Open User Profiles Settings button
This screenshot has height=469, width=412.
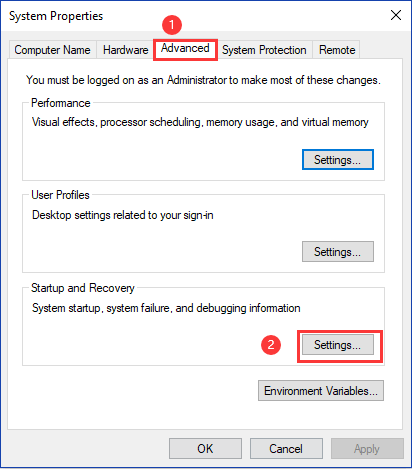338,252
